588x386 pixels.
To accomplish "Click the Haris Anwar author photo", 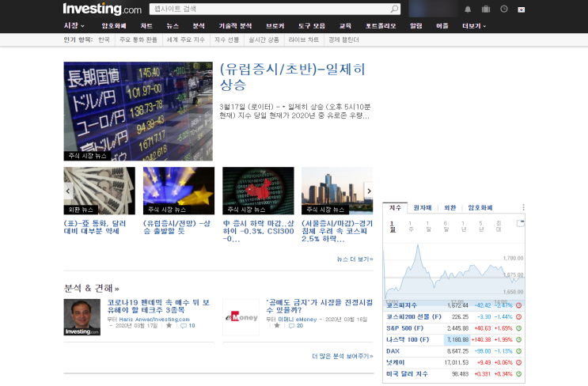I will (82, 317).
